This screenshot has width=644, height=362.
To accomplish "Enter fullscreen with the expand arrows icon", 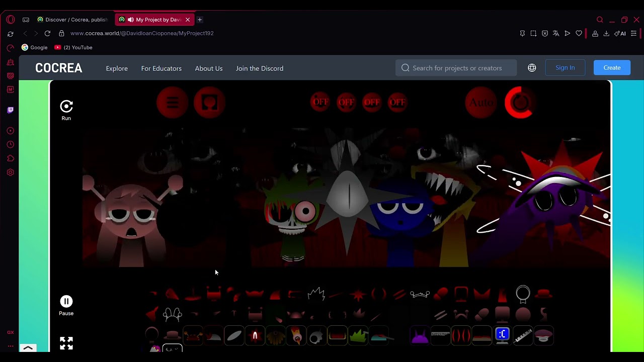I will click(x=66, y=343).
